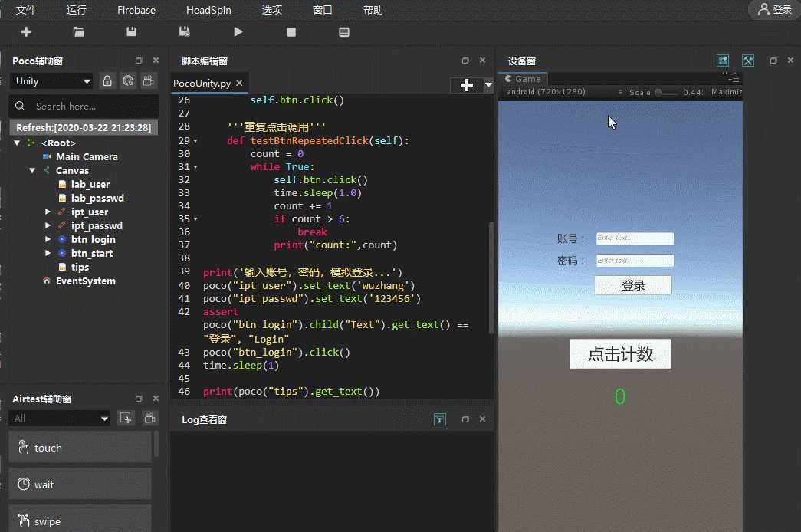This screenshot has height=532, width=801.
Task: Float the Log查看窗 panel
Action: point(465,419)
